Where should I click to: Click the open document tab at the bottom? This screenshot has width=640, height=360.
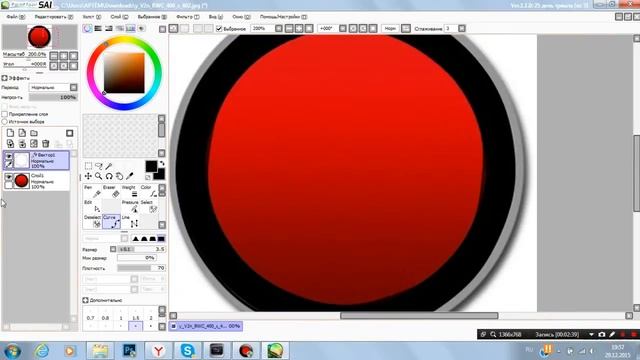(x=206, y=326)
